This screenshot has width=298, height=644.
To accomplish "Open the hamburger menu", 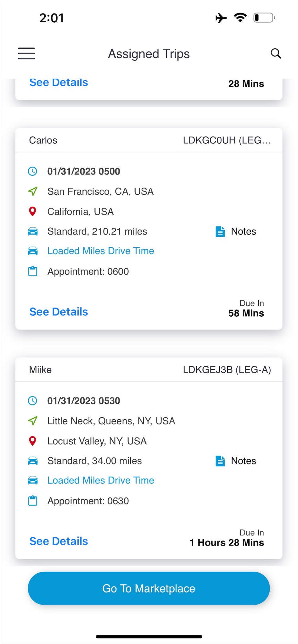I will click(26, 53).
